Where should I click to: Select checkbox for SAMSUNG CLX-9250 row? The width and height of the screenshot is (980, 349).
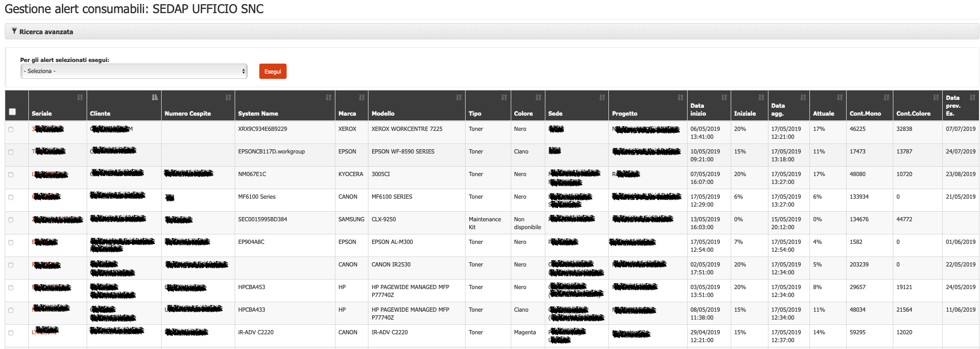(x=11, y=220)
